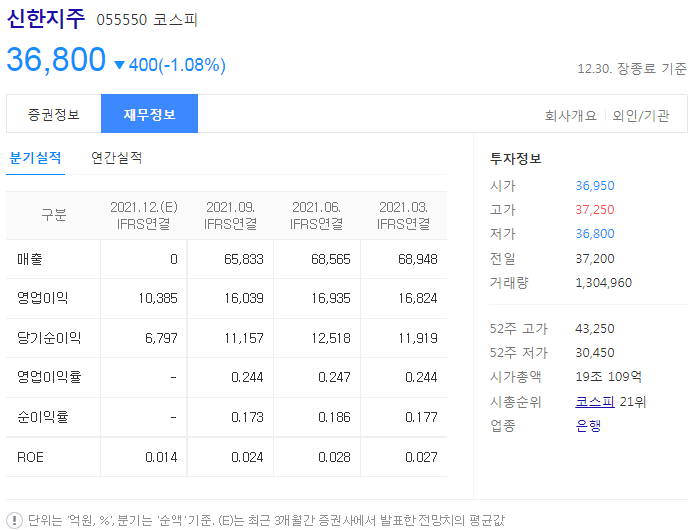Click the 영업이익률 row label
This screenshot has width=692, height=530.
(49, 377)
